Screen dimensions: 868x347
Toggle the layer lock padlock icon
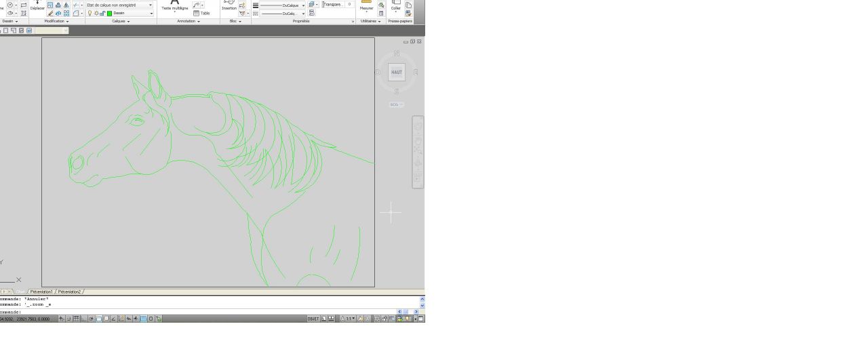pos(102,13)
